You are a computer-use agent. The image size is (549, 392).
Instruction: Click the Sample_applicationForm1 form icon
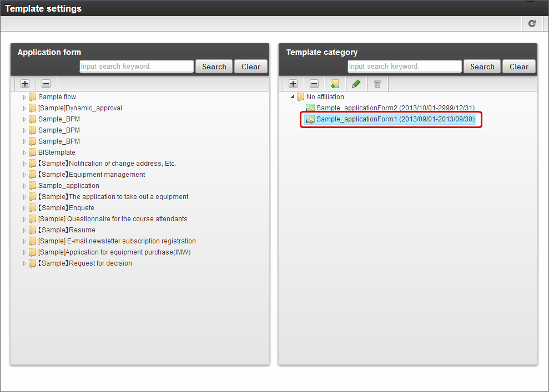(310, 119)
